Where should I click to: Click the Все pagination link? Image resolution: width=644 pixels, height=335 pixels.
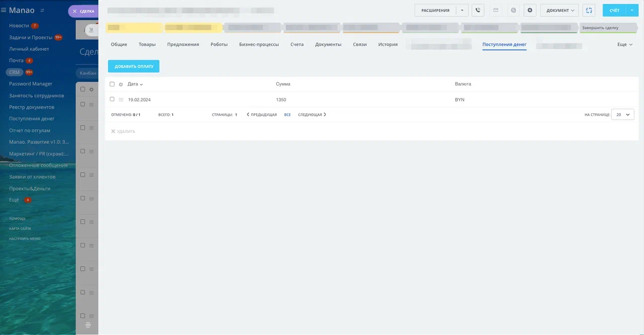[x=287, y=115]
